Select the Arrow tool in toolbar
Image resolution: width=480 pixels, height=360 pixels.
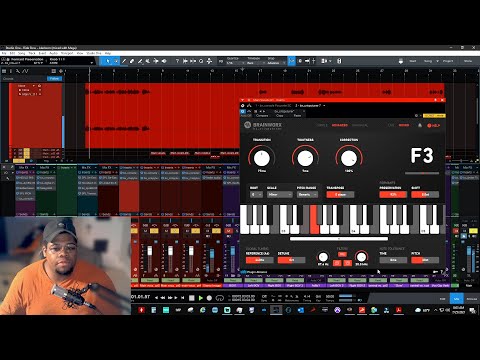click(108, 61)
